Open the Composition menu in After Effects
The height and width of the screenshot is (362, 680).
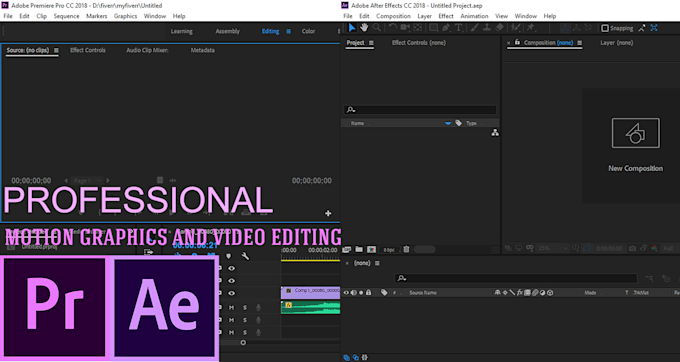(x=393, y=16)
